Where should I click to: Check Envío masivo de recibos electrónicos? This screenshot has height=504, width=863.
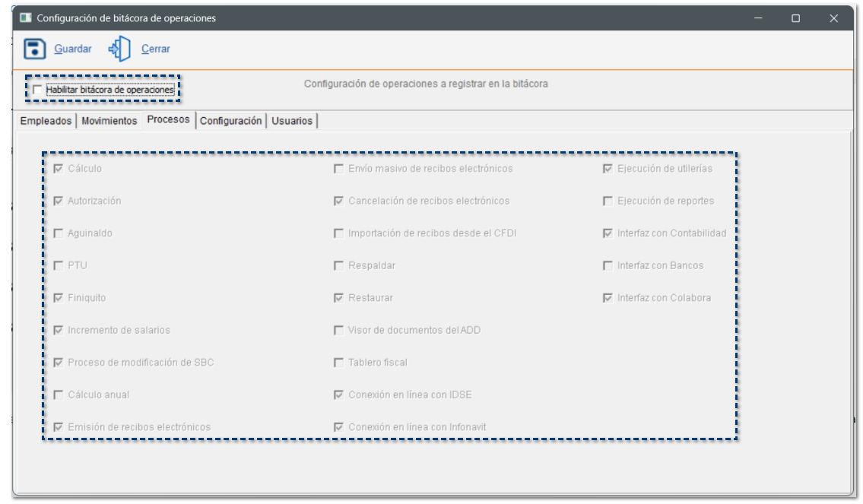(x=339, y=169)
